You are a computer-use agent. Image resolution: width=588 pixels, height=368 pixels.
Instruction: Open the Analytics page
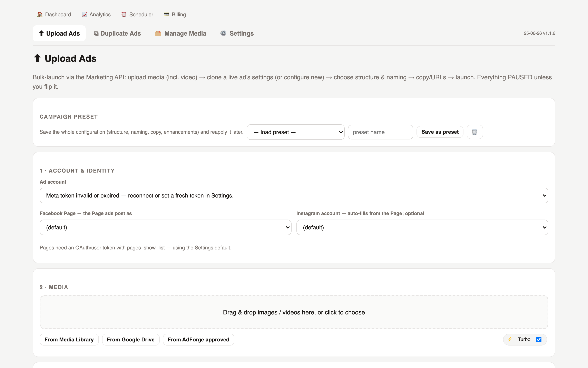pos(96,14)
